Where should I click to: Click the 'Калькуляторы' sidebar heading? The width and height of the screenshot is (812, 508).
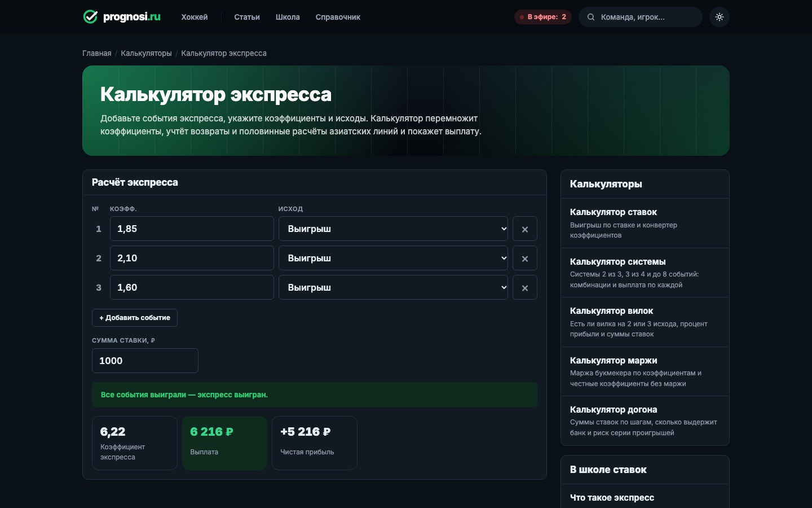click(x=606, y=184)
